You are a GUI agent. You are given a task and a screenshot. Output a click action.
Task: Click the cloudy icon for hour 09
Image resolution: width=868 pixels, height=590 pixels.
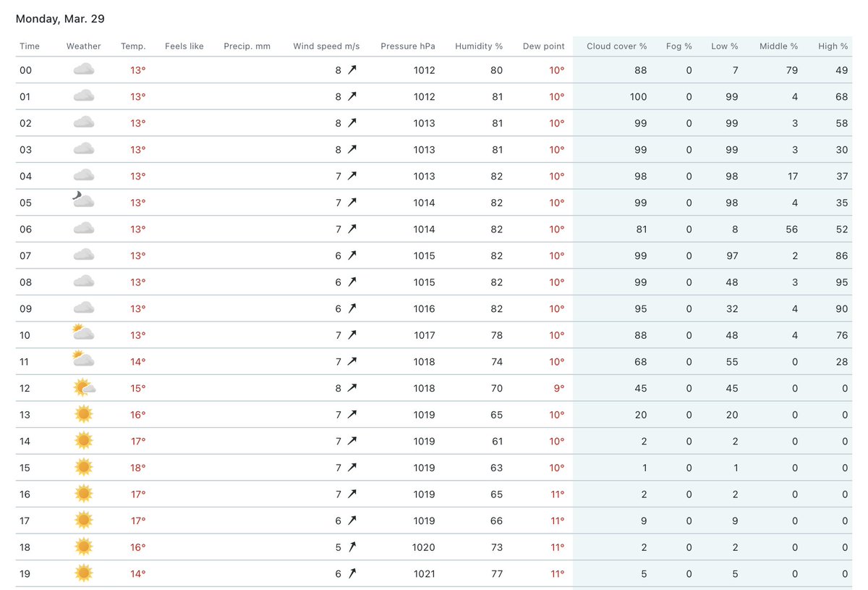pyautogui.click(x=84, y=308)
